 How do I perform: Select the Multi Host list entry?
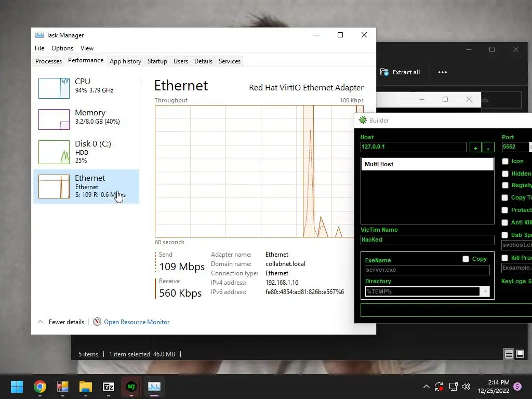[x=427, y=164]
